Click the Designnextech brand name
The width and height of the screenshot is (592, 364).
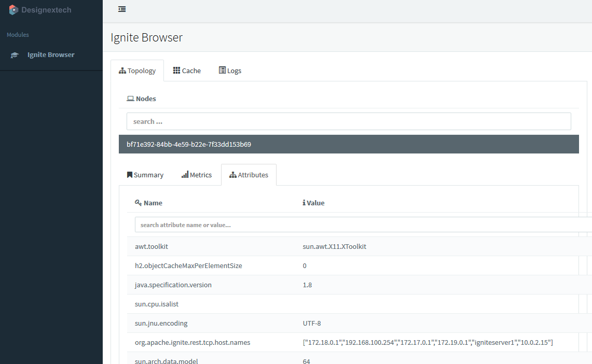coord(46,10)
